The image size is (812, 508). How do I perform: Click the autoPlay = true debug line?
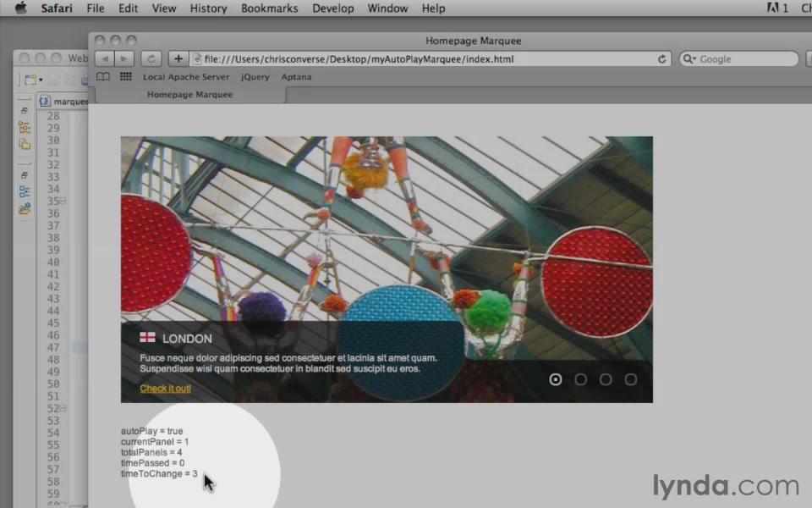coord(151,431)
